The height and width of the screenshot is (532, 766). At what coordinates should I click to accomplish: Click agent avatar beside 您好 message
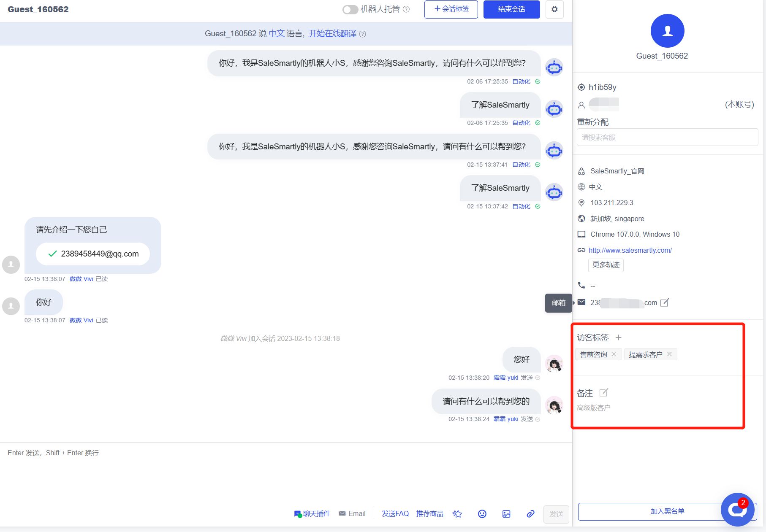[x=554, y=363]
